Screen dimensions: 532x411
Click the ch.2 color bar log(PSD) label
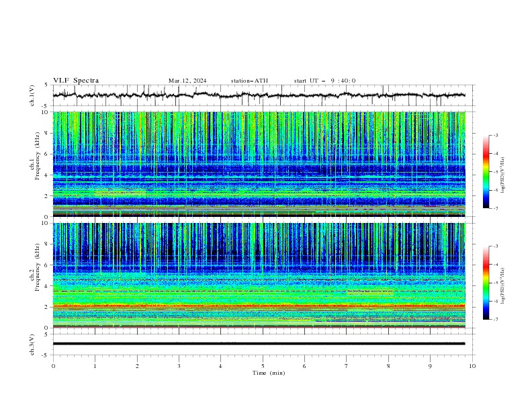(502, 286)
